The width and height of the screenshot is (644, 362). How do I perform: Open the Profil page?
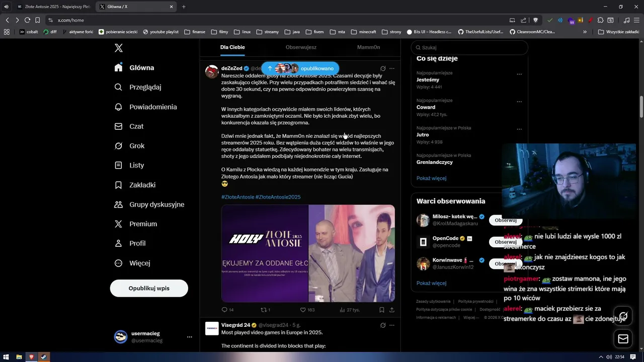coord(130,243)
